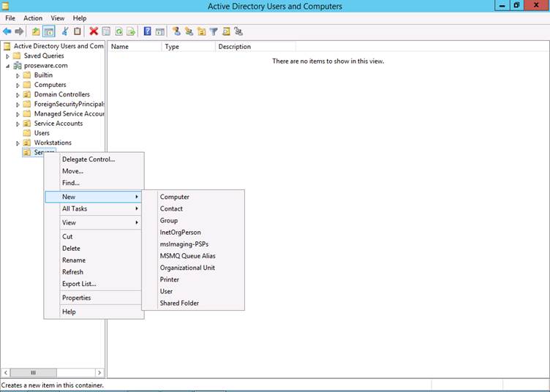550x392 pixels.
Task: Open the Action menu
Action: [33, 18]
